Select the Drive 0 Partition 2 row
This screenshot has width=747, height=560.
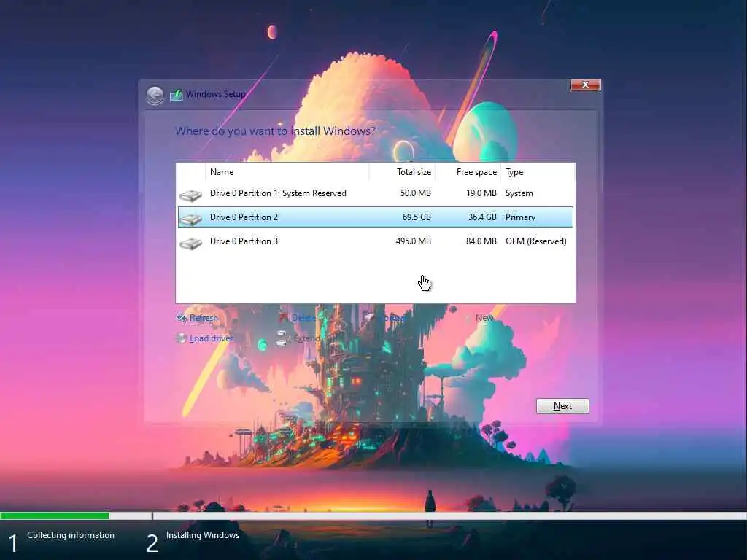point(376,217)
